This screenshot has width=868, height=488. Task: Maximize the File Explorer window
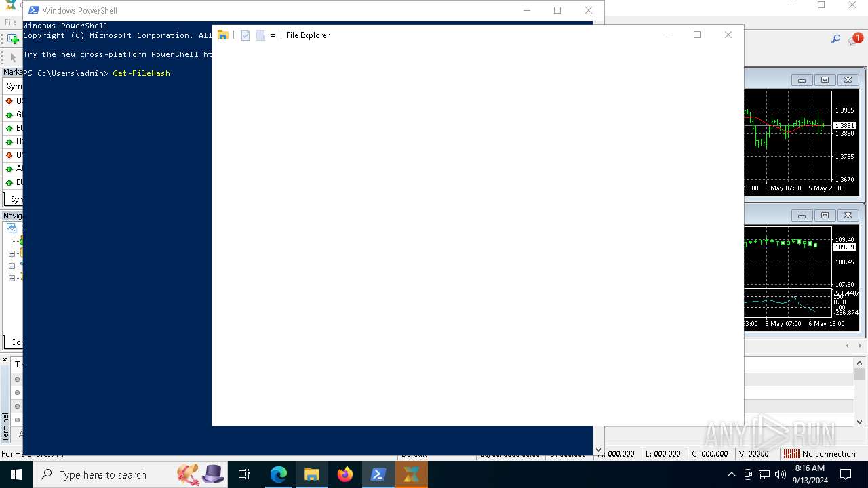pyautogui.click(x=697, y=35)
